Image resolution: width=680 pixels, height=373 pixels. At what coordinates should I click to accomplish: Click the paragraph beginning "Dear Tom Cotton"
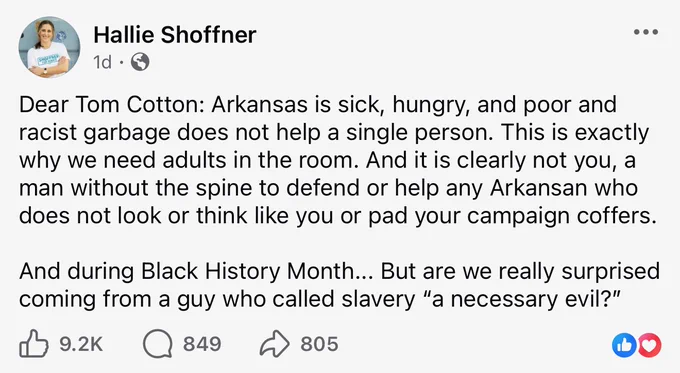point(338,160)
